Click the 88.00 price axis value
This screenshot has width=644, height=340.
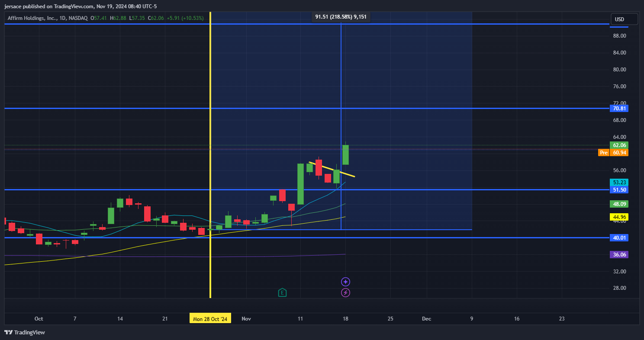point(620,36)
